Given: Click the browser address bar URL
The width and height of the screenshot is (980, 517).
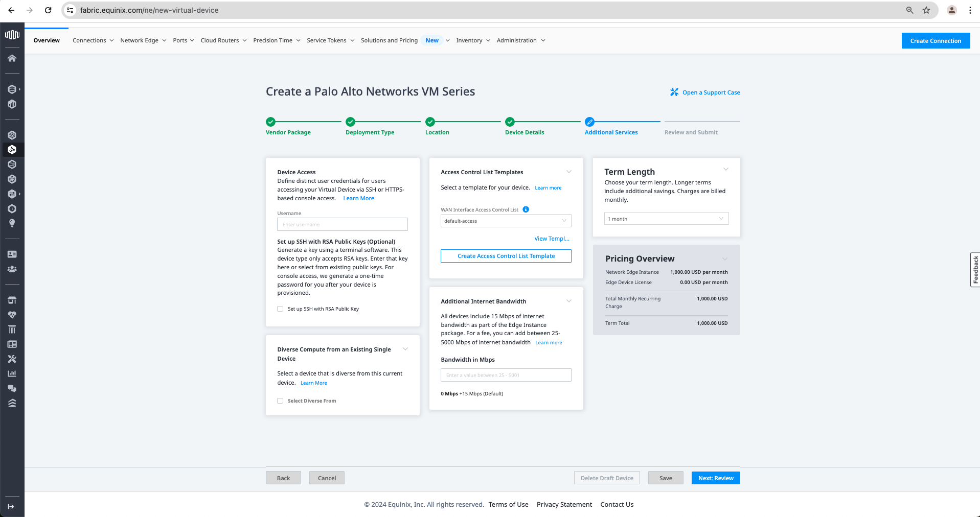Looking at the screenshot, I should [x=149, y=10].
